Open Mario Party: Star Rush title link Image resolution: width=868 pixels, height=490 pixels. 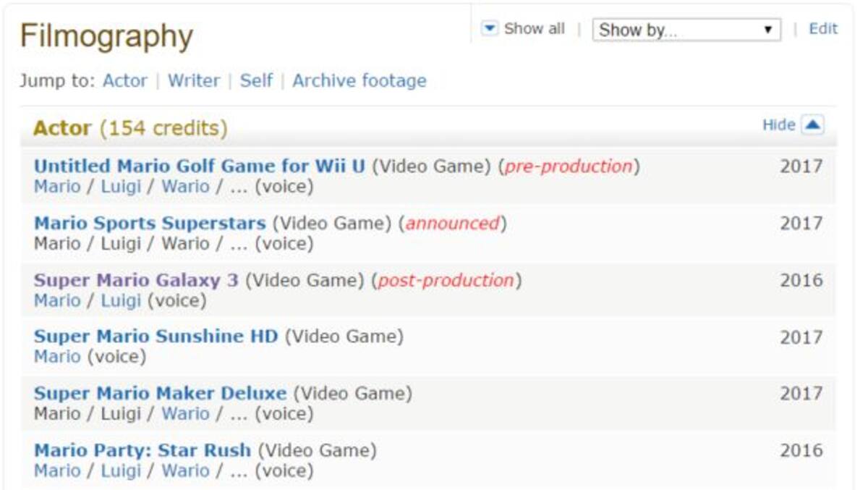pos(142,450)
